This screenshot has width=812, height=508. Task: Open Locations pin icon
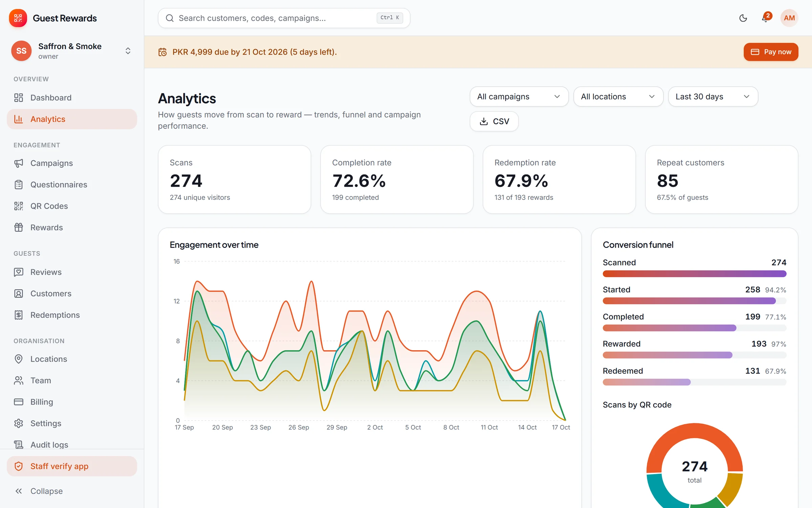[19, 359]
